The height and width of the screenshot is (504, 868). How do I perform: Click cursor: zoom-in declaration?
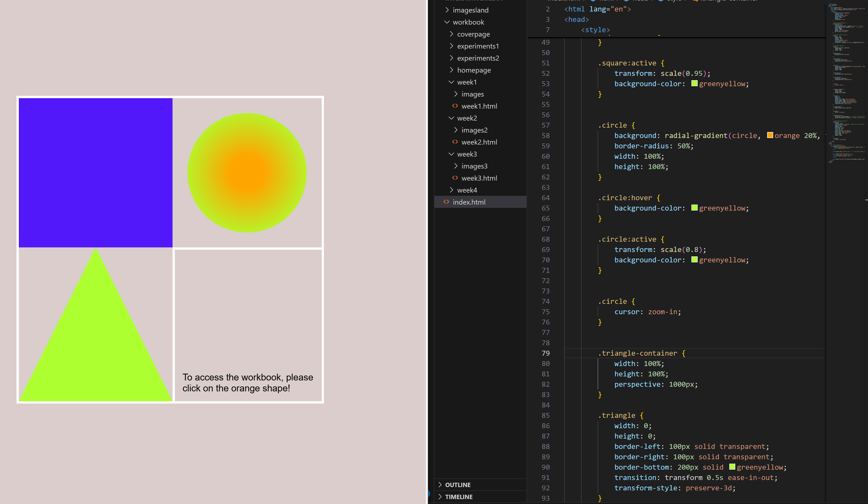click(648, 312)
